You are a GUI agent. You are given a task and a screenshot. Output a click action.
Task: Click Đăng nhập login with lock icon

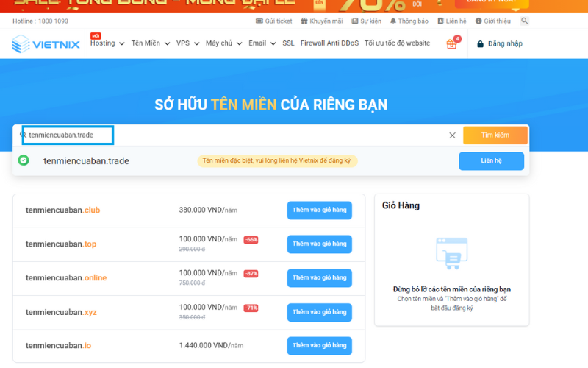(x=500, y=44)
